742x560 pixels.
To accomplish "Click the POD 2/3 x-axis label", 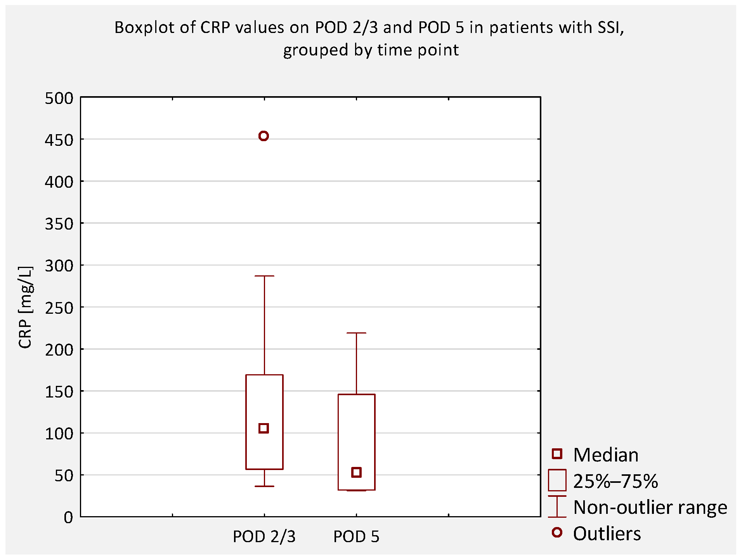I will coord(264,537).
